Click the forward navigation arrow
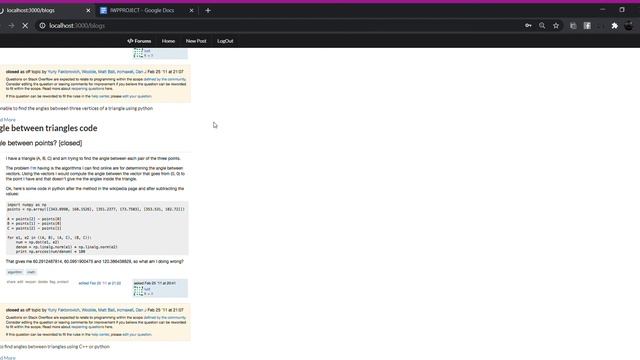Screen dimensions: 640x360 point(11,25)
